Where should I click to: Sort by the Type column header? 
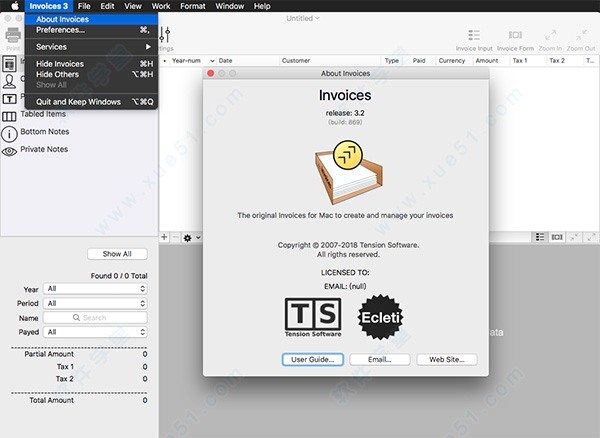tap(391, 60)
